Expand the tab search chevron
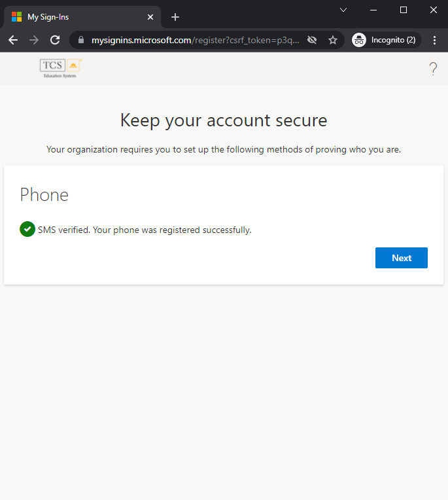 343,10
